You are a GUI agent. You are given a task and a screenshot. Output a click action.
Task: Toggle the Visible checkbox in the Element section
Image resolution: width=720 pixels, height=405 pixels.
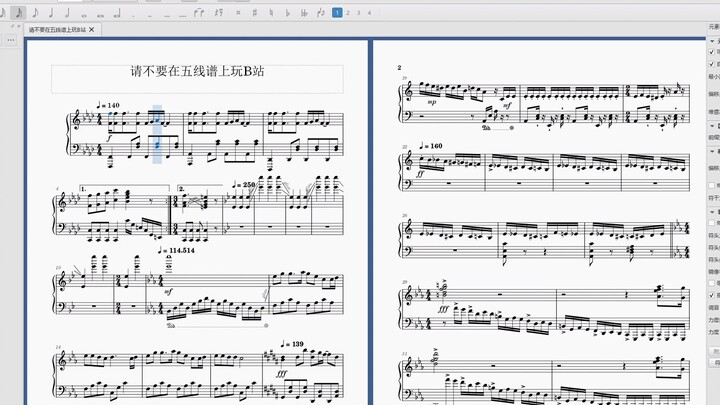coord(712,52)
